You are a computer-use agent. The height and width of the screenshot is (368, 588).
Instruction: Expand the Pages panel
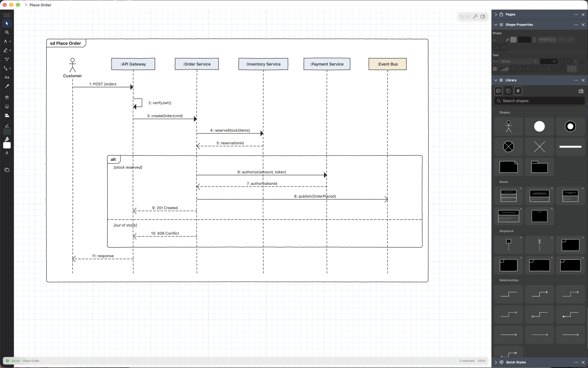496,15
